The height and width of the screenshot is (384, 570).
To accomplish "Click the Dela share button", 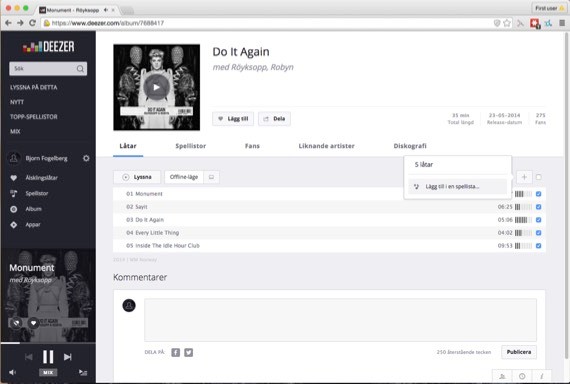I will [274, 119].
